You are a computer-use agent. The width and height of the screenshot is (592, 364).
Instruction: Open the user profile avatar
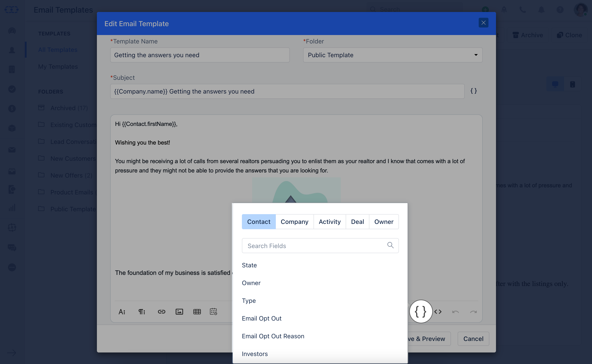click(x=581, y=10)
